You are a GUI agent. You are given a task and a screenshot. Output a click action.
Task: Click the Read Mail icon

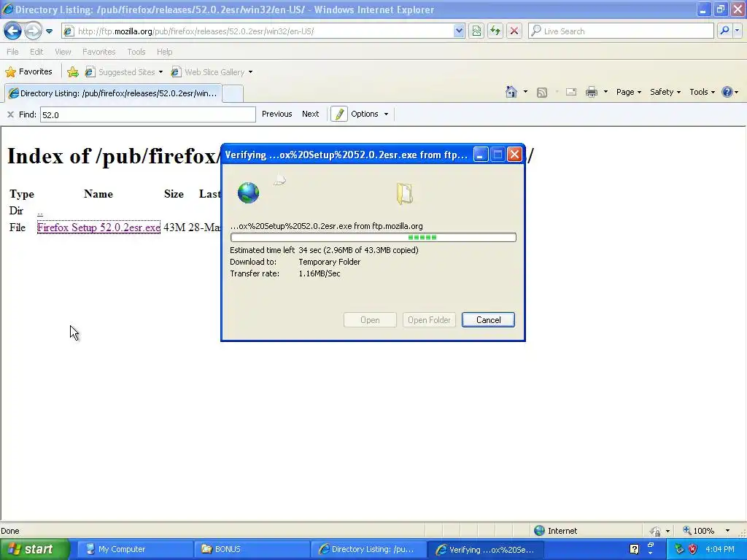(x=571, y=92)
